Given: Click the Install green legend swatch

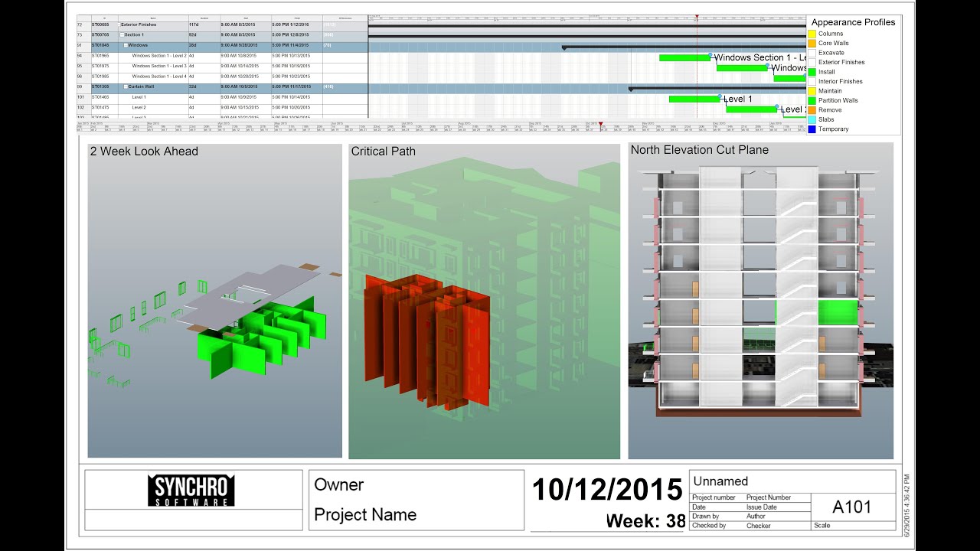Looking at the screenshot, I should coord(812,72).
